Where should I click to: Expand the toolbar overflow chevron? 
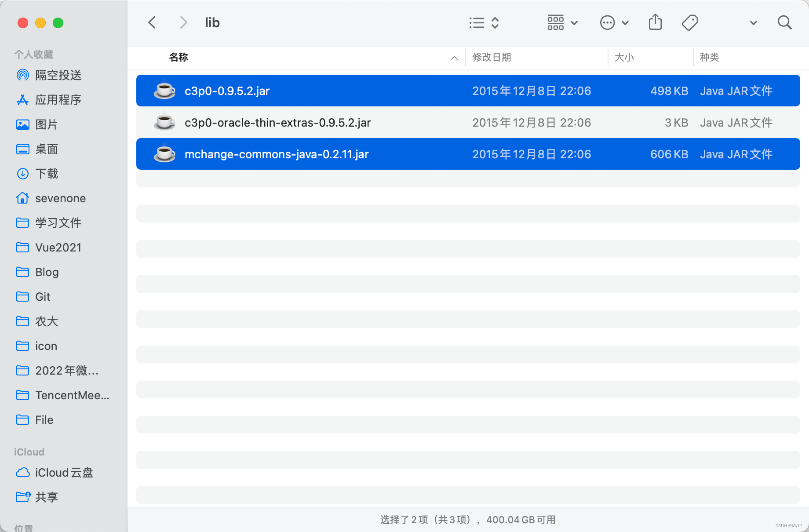753,23
